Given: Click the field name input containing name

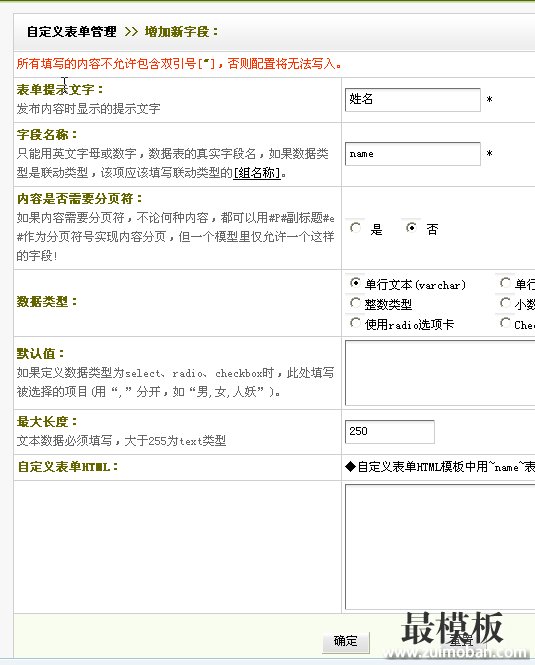Looking at the screenshot, I should click(x=413, y=154).
